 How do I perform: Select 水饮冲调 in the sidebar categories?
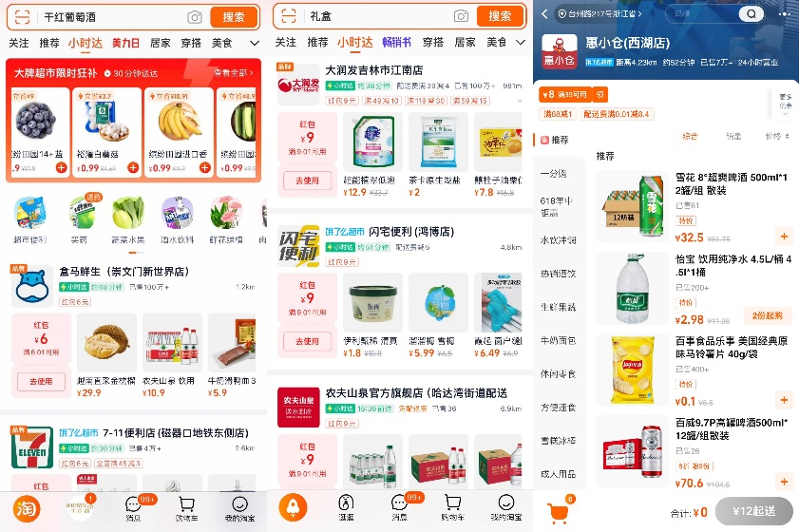[x=558, y=240]
